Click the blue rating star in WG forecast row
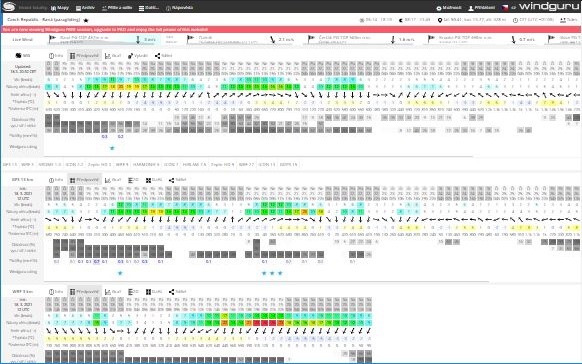The width and height of the screenshot is (582, 364). 112,148
